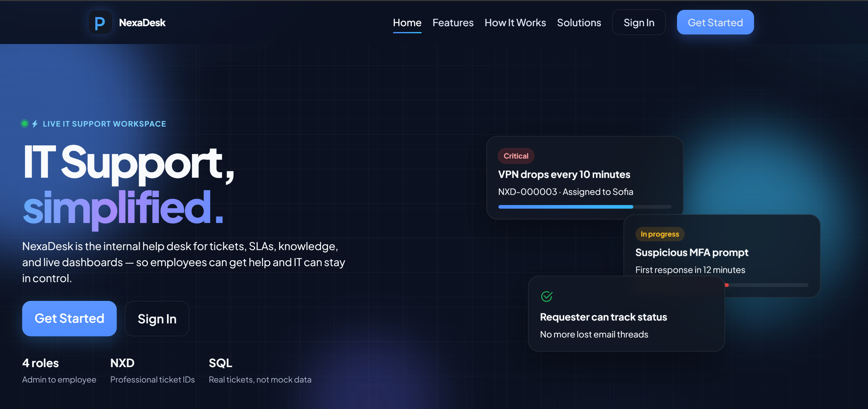The width and height of the screenshot is (868, 409).
Task: Click the MFA card progress bar
Action: (766, 285)
